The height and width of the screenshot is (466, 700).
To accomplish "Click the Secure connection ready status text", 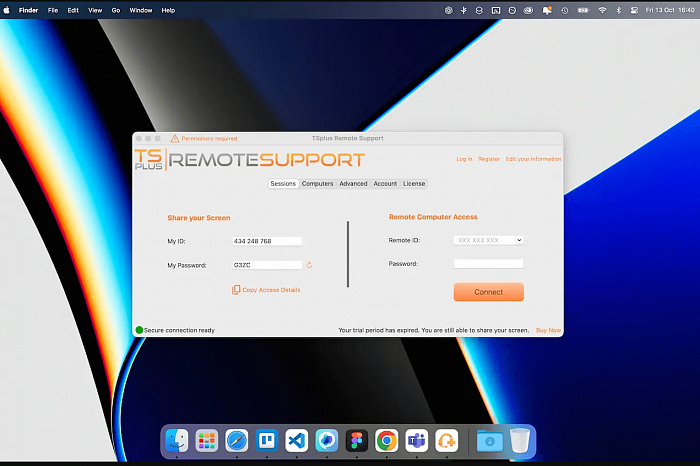I will point(179,330).
